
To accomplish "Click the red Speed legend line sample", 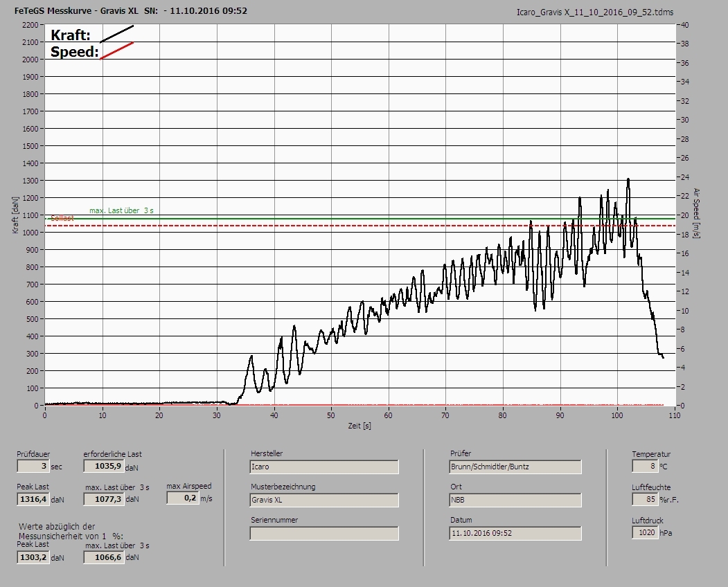I will pyautogui.click(x=116, y=51).
